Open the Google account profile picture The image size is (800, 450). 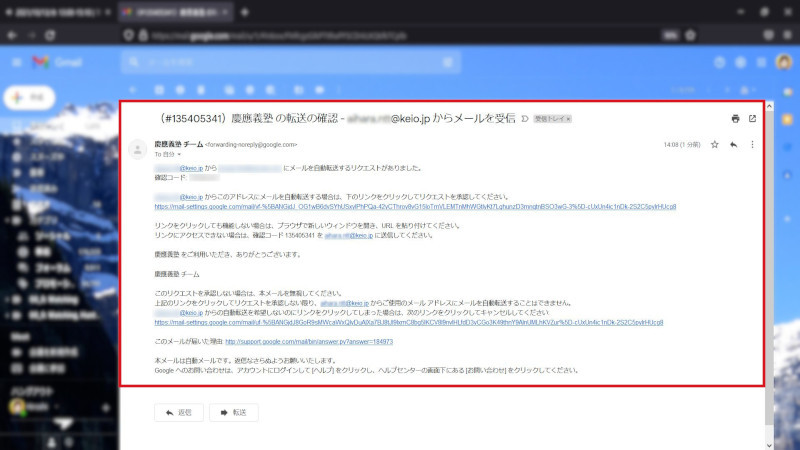[783, 62]
